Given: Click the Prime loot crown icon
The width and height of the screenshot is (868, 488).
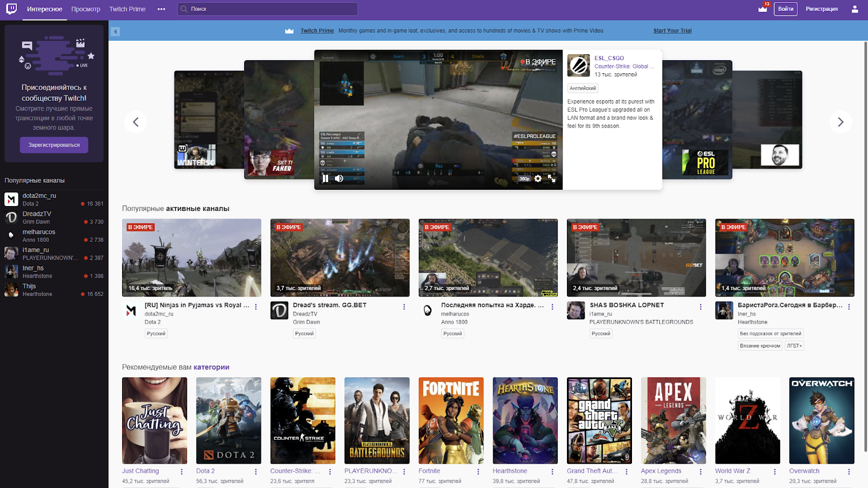Looking at the screenshot, I should [763, 9].
